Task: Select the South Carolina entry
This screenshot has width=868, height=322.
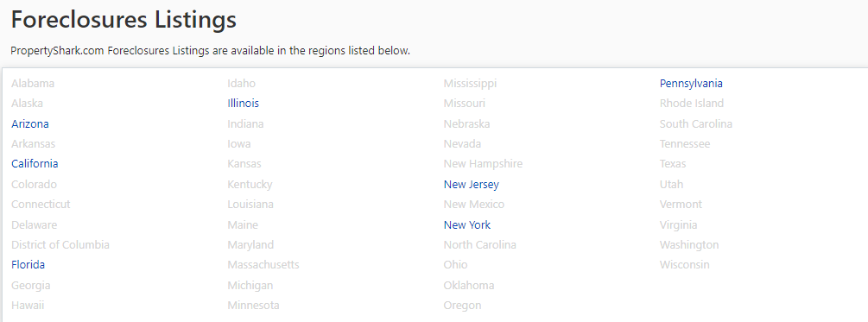Action: [696, 124]
